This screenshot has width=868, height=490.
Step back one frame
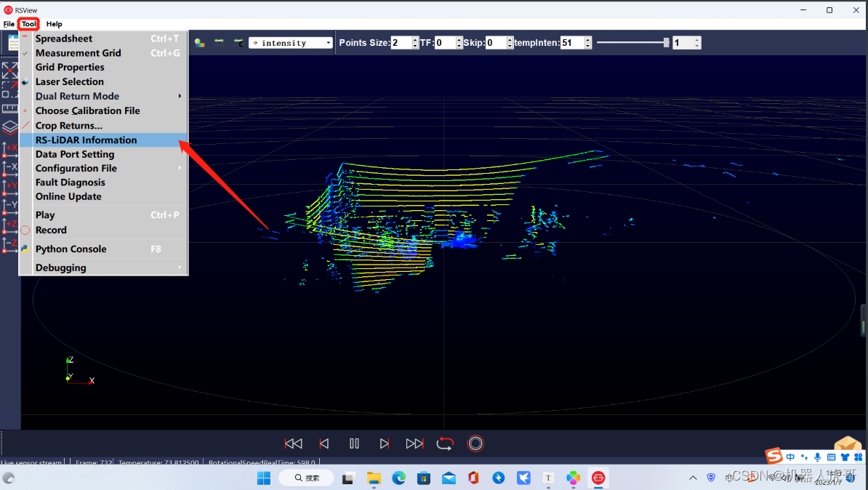tap(324, 443)
